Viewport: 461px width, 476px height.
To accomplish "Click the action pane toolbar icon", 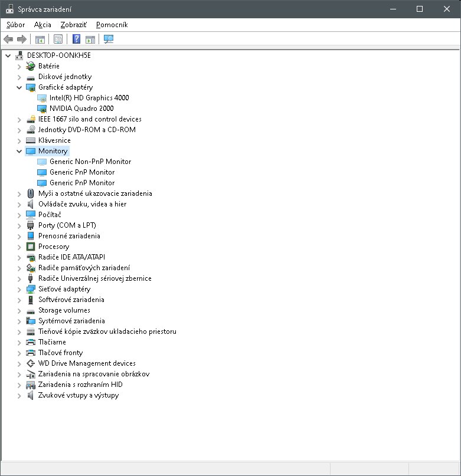I will pos(90,39).
